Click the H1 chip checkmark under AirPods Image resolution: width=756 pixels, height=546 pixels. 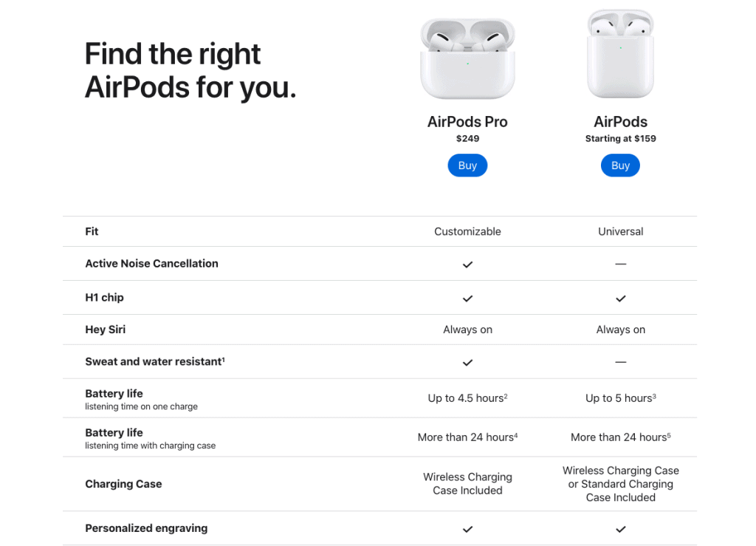click(620, 298)
